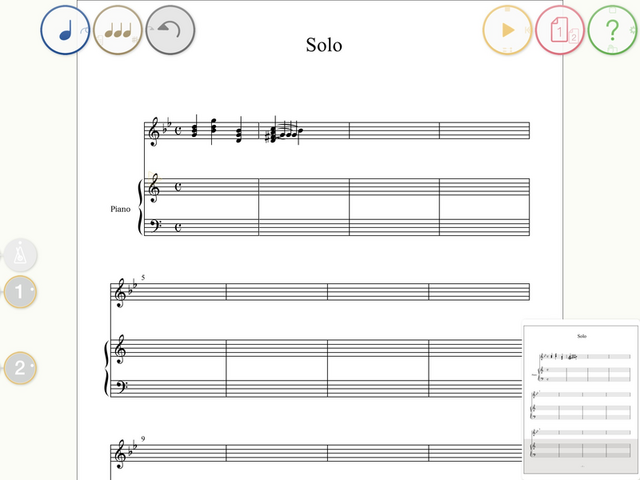Select the Solo title text
640x480 pixels.
click(324, 45)
